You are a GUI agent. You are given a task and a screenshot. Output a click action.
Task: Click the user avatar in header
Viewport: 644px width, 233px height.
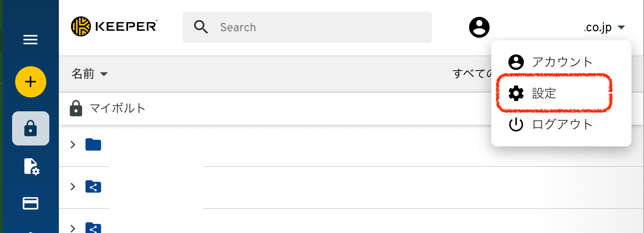tap(479, 27)
